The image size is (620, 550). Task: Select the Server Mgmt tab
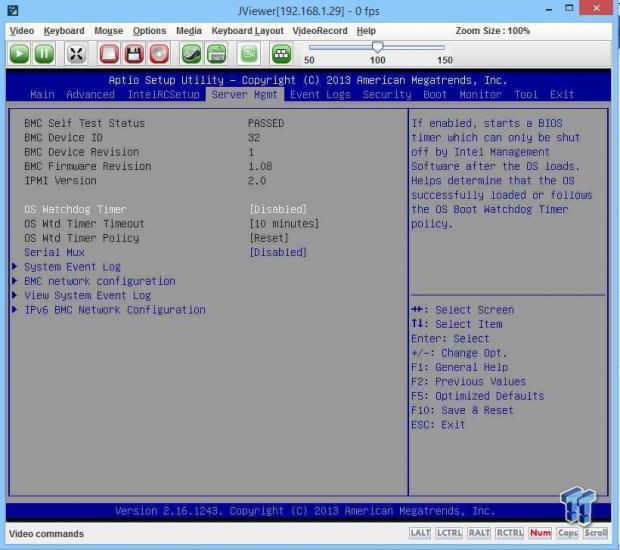click(244, 95)
